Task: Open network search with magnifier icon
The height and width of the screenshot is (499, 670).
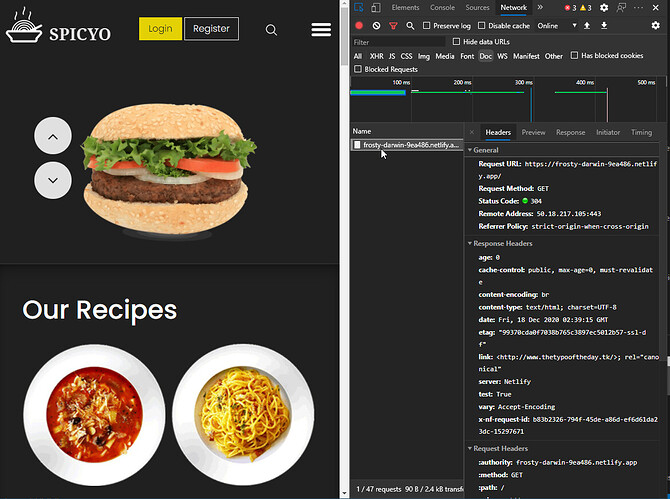Action: pyautogui.click(x=410, y=26)
